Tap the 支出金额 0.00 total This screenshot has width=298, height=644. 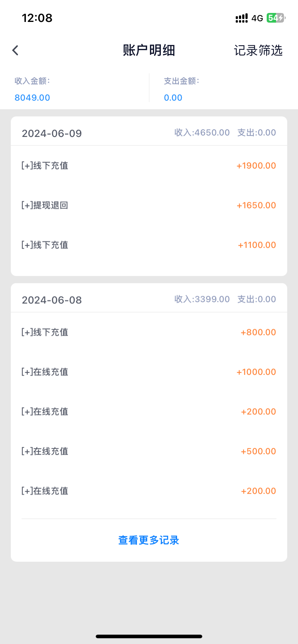(173, 97)
